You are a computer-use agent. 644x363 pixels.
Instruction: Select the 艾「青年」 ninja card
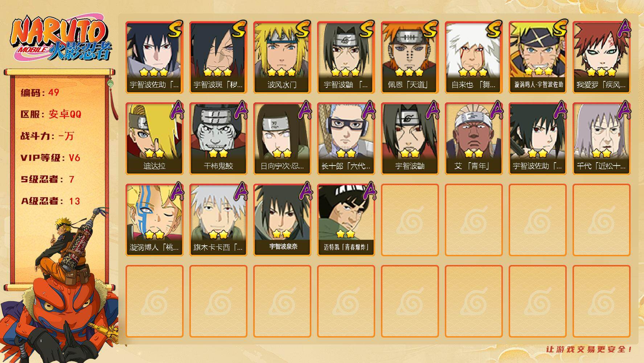(473, 139)
